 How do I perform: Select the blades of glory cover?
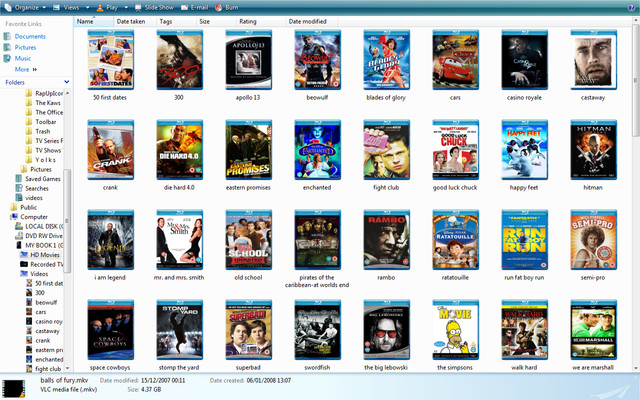point(386,60)
